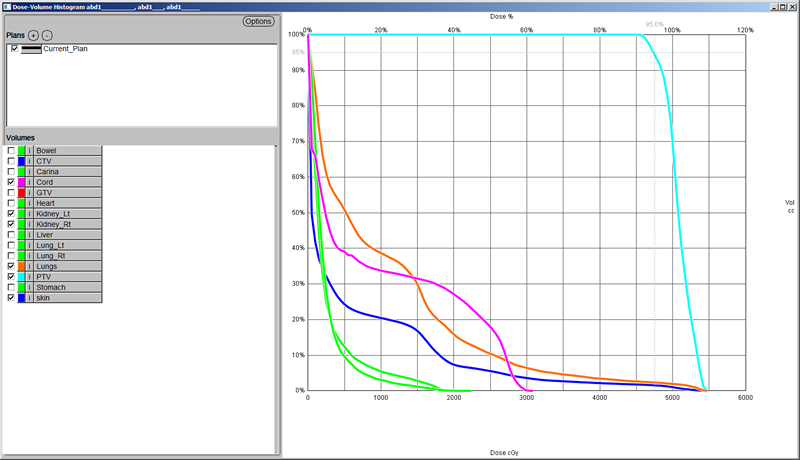
Task: Click the info icon beside Heart
Action: (30, 204)
